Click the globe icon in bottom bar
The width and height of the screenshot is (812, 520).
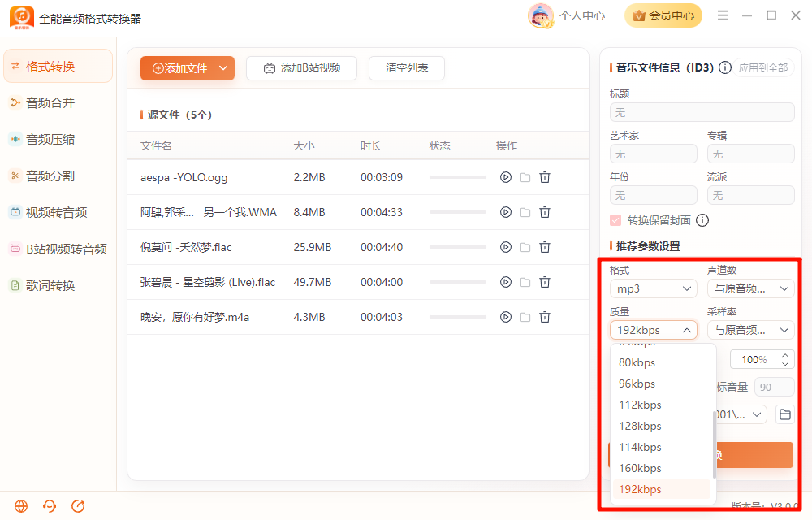coord(21,506)
